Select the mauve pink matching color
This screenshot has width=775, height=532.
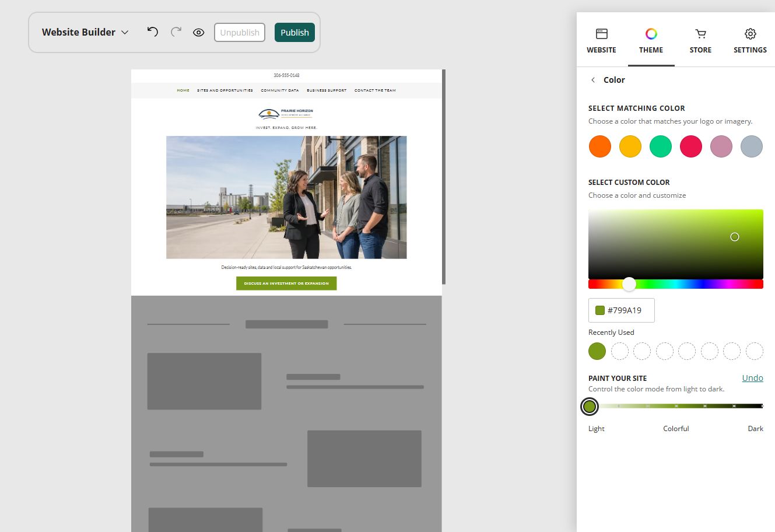721,146
